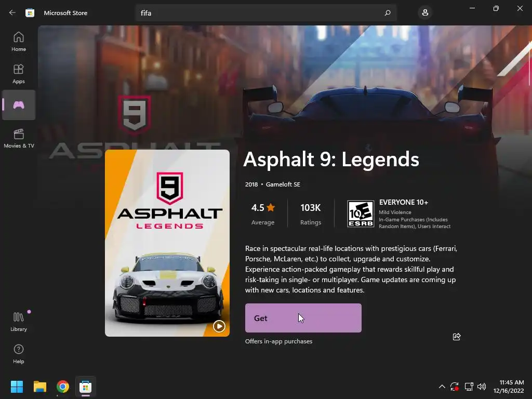Click the Asphalt 9: Legends title
Screen dimensions: 532x399
click(331, 159)
